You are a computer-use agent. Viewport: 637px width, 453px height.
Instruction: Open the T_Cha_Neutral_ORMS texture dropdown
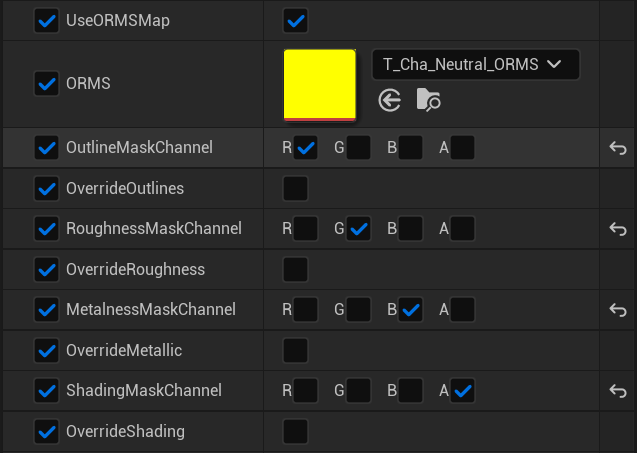[476, 64]
